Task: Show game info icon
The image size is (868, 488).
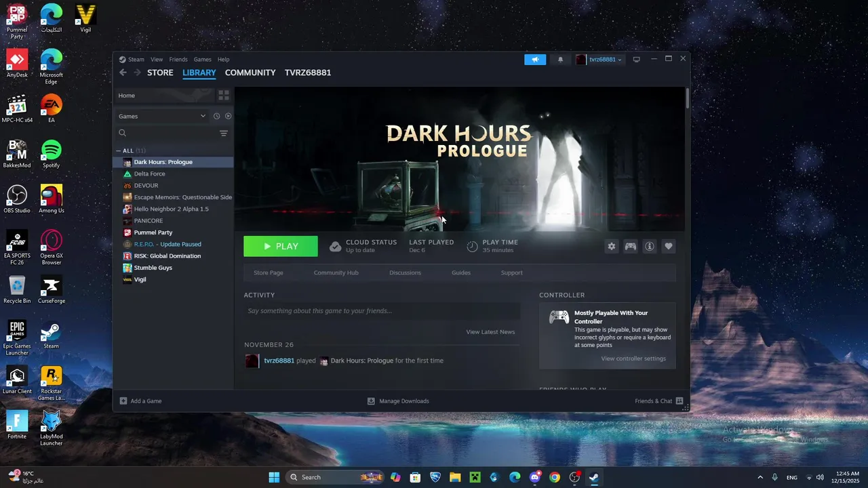Action: [650, 246]
